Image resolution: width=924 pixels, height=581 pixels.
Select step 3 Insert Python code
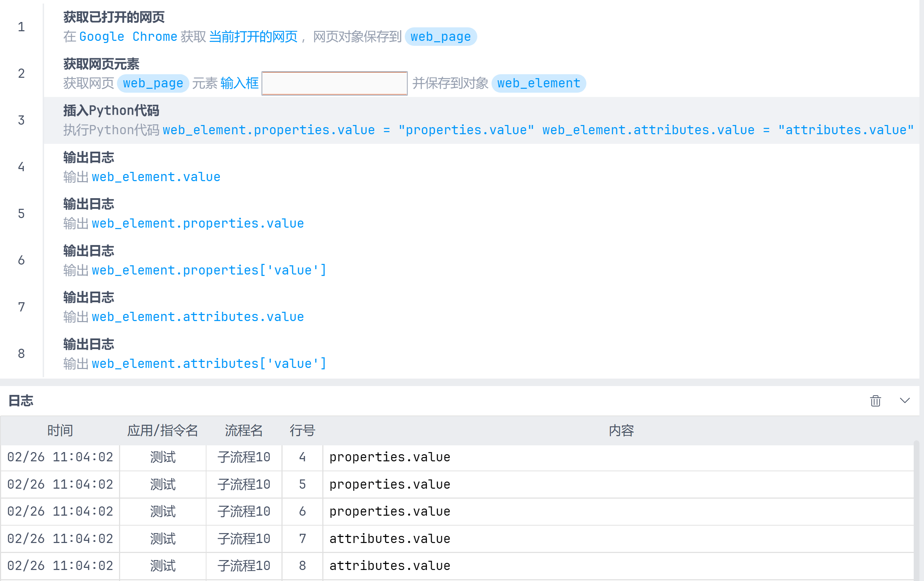click(111, 110)
